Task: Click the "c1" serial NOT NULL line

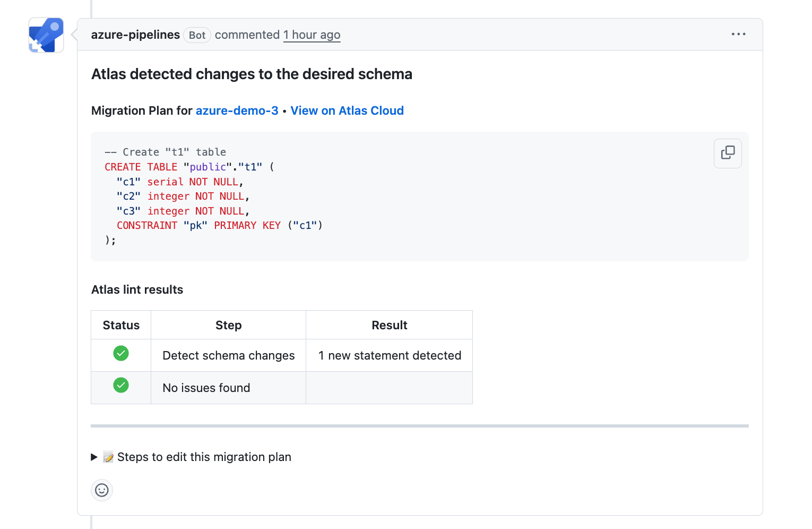Action: click(180, 182)
